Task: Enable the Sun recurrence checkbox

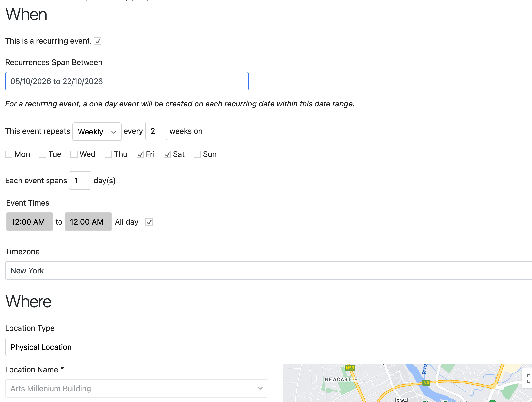Action: coord(197,154)
